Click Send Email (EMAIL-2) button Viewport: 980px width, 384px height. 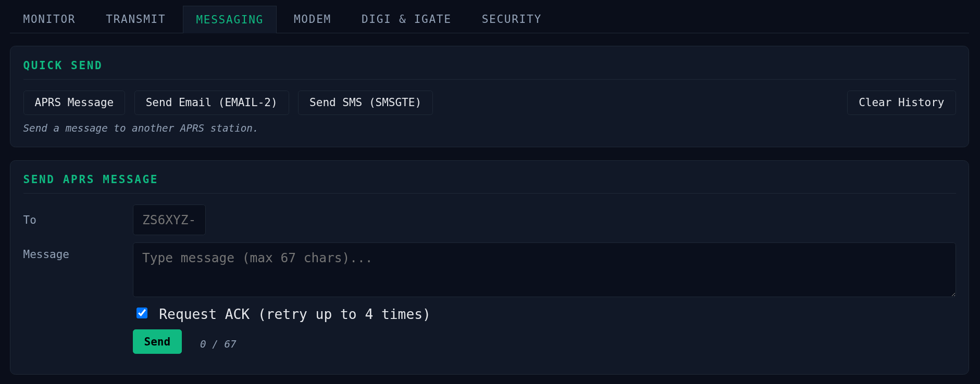(212, 103)
